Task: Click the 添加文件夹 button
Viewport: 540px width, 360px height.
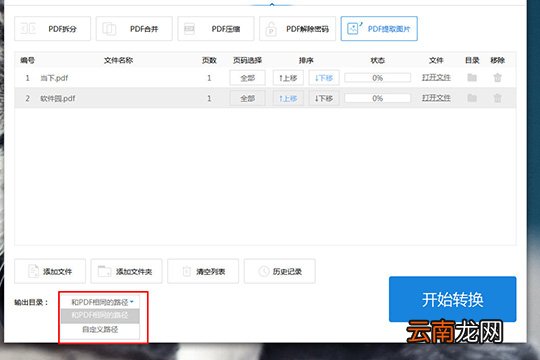Action: point(126,271)
